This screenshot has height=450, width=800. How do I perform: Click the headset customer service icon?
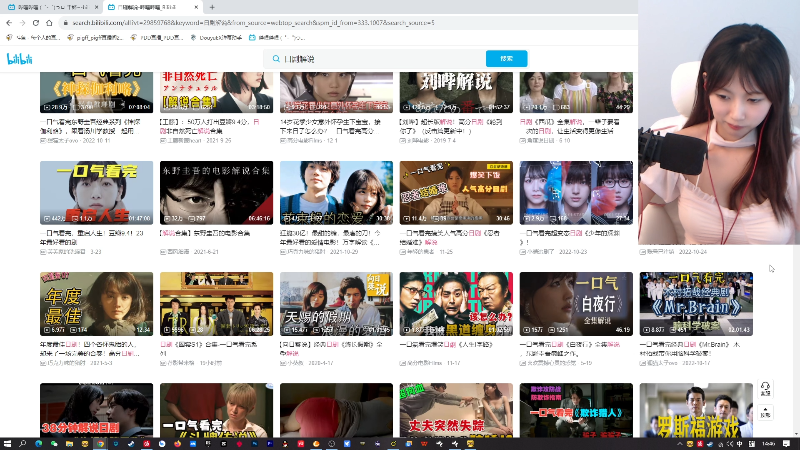765,388
